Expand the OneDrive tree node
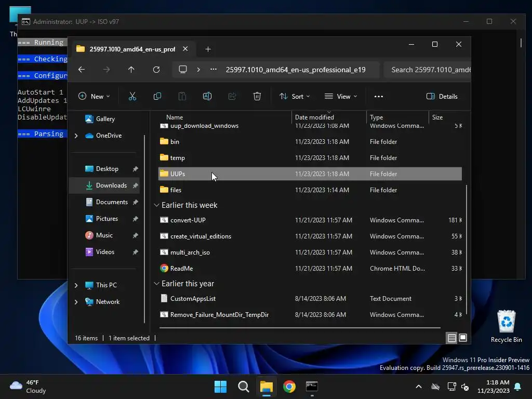The height and width of the screenshot is (399, 532). point(76,136)
